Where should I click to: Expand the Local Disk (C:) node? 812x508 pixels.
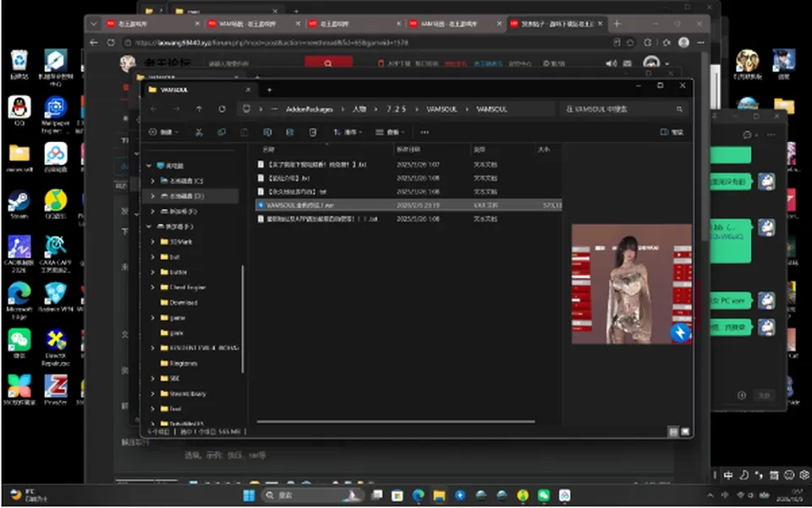coord(153,181)
